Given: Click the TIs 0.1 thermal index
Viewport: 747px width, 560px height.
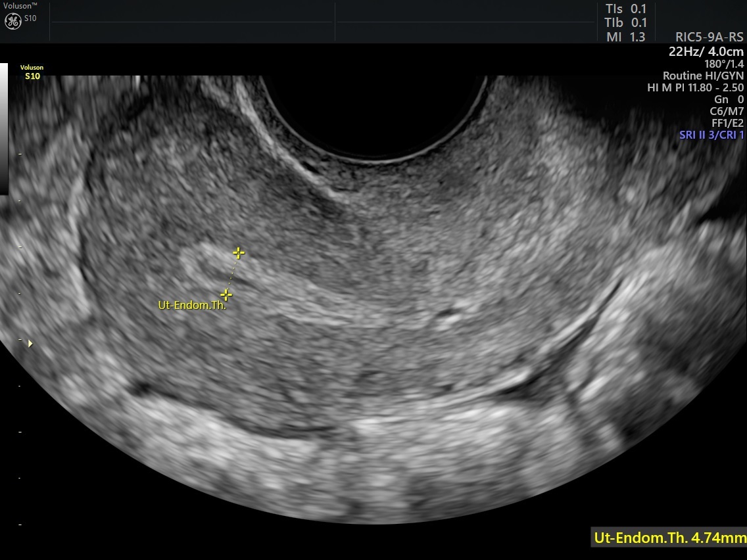Looking at the screenshot, I should (x=625, y=9).
